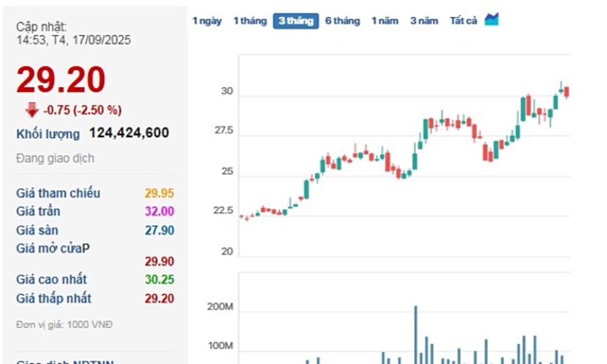607x364 pixels.
Task: Click the large 29.20 current price
Action: 61,80
